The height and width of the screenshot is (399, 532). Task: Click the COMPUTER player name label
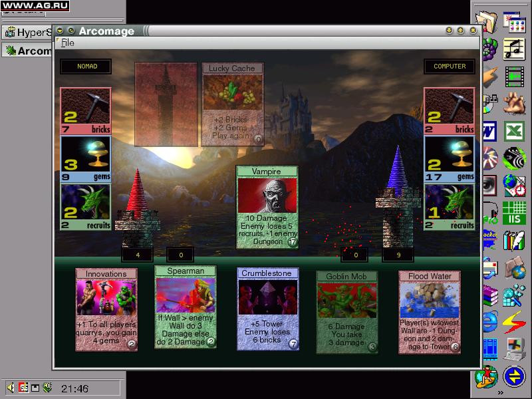450,66
